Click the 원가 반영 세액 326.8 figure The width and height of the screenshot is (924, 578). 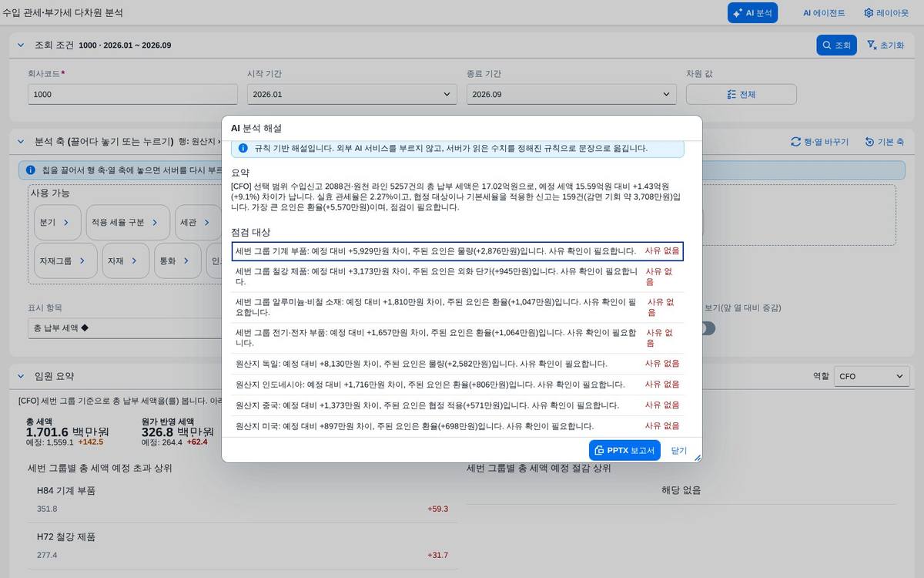179,431
